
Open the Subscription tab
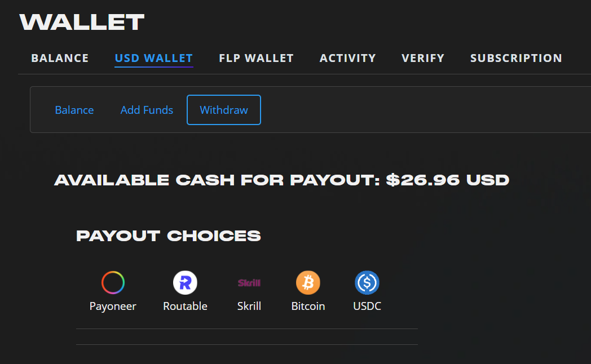click(x=516, y=58)
